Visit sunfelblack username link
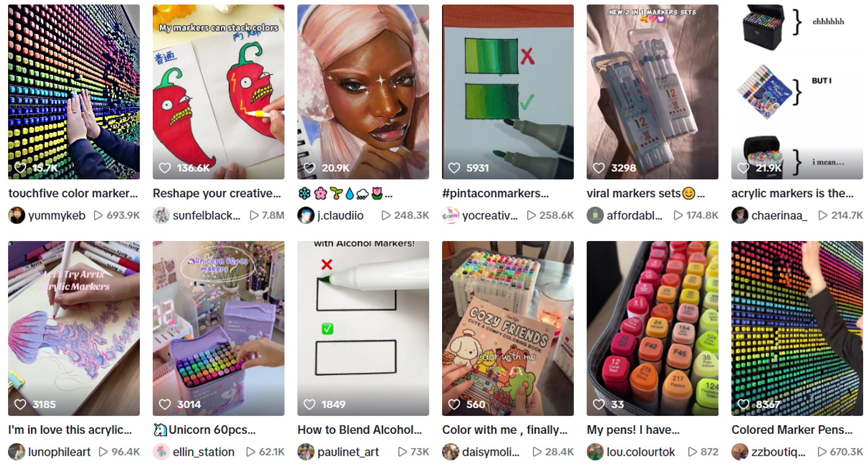Screen dimensions: 868x471 tap(206, 216)
